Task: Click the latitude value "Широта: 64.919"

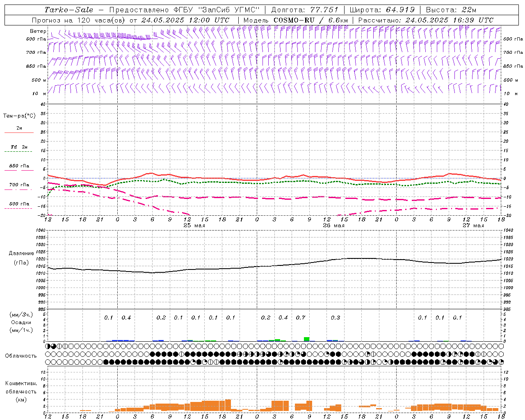Action: (x=382, y=10)
